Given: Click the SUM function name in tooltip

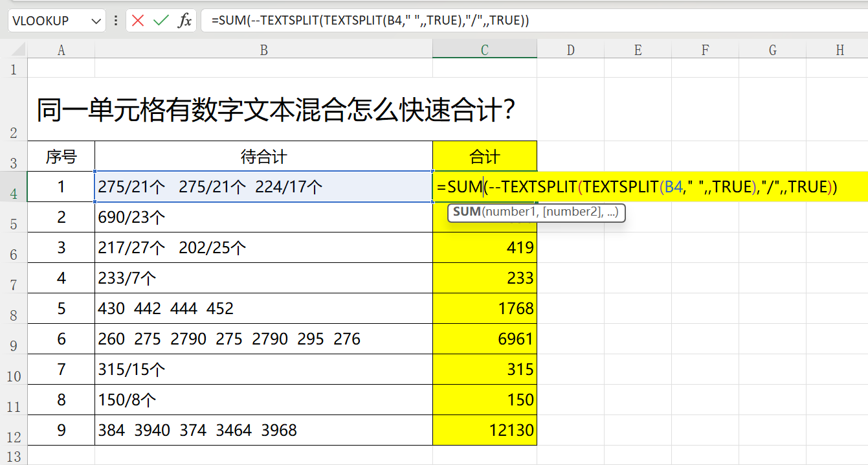Looking at the screenshot, I should tap(466, 212).
